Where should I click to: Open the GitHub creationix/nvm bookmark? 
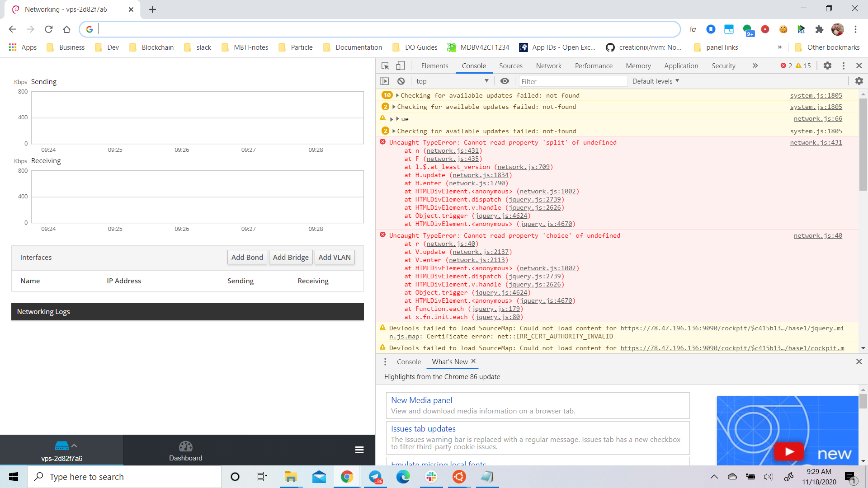click(644, 47)
